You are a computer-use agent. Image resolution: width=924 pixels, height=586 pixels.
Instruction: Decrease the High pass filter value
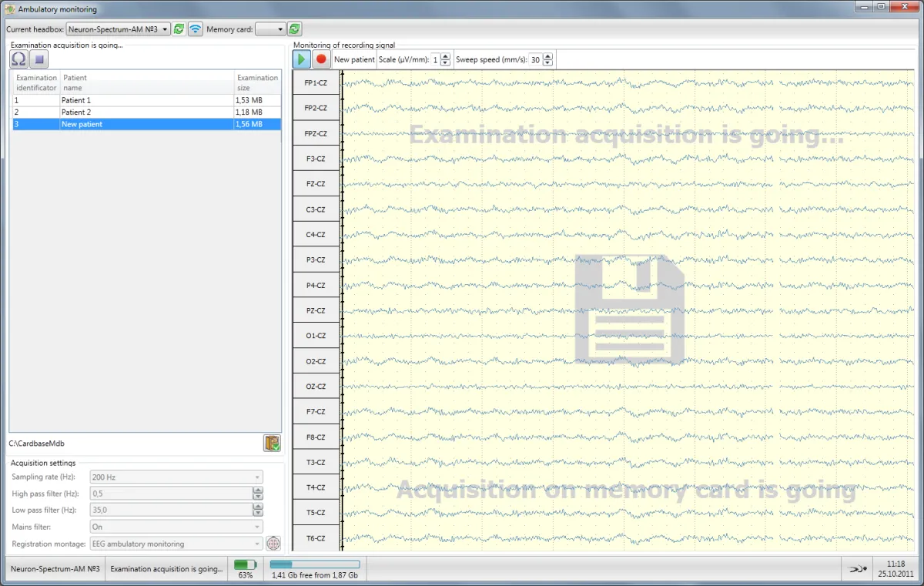pos(258,497)
